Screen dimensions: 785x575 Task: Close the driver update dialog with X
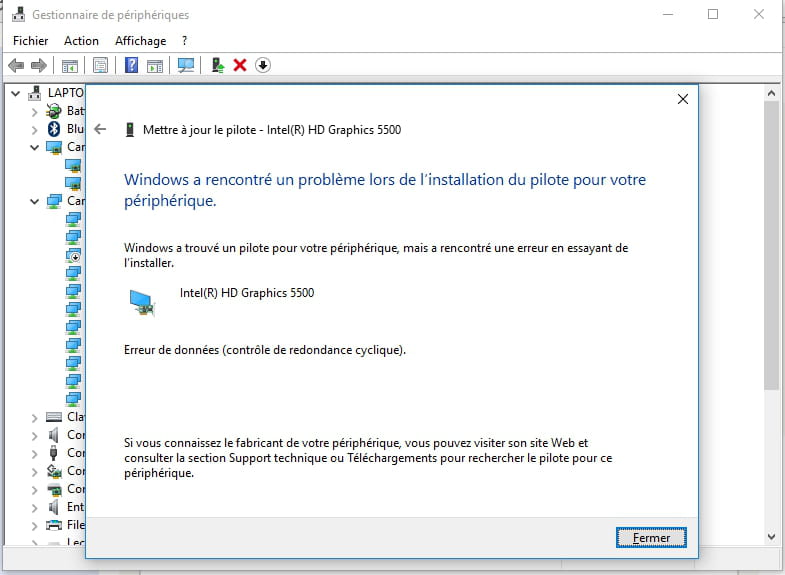(x=683, y=99)
